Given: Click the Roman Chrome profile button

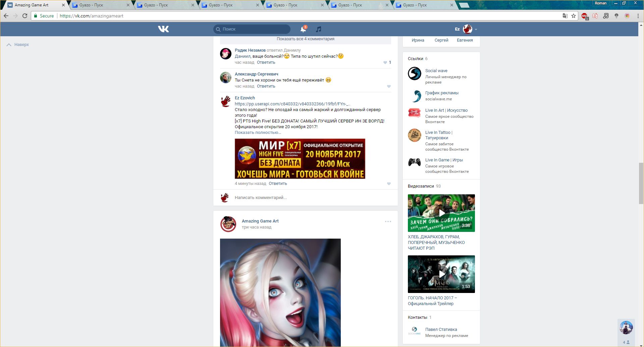Looking at the screenshot, I should (601, 3).
